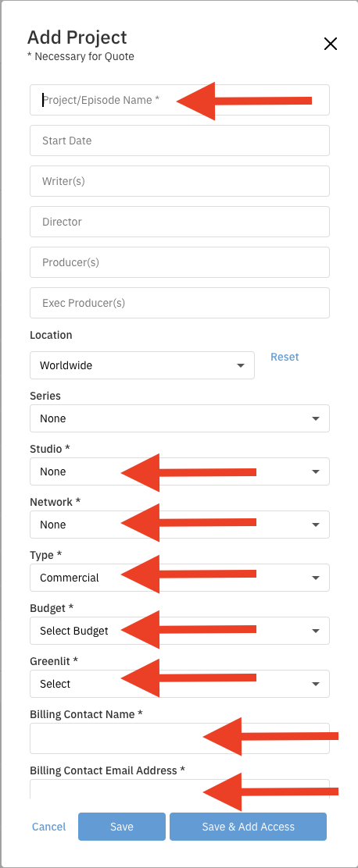Change the Type from Commercial
Screen dimensions: 358x868
click(180, 578)
